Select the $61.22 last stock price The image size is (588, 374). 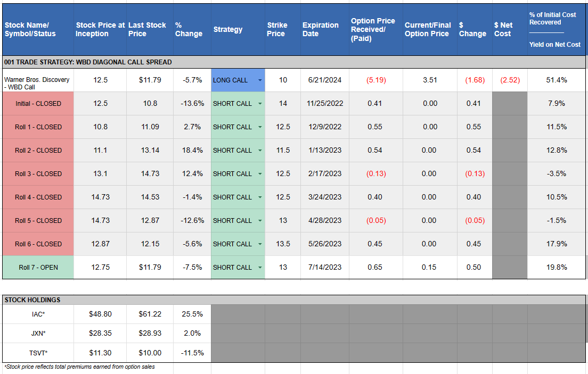[x=150, y=314]
